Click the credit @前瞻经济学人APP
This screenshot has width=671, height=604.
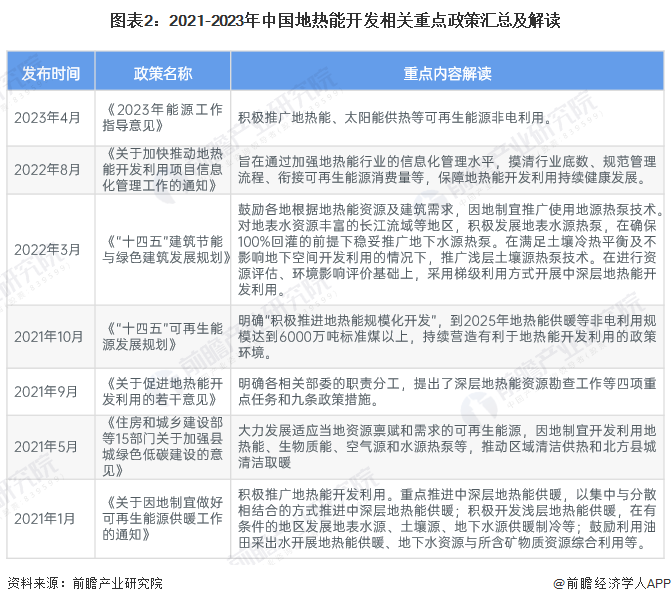tap(612, 583)
